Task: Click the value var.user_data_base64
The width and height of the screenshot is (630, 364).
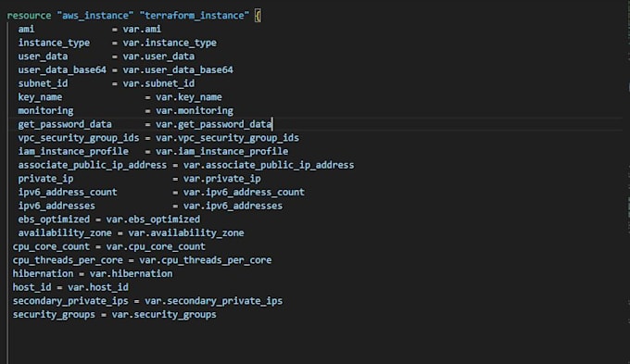Action: [x=178, y=69]
